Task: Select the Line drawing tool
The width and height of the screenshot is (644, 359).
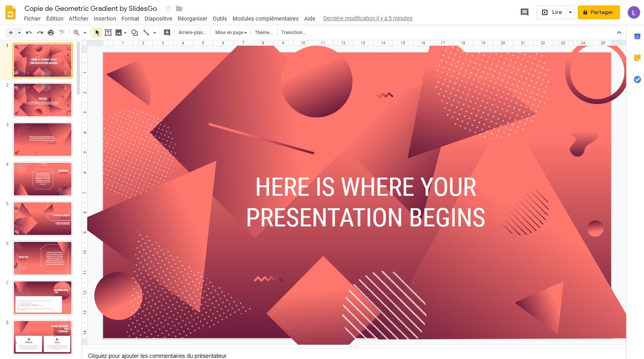Action: [x=147, y=33]
